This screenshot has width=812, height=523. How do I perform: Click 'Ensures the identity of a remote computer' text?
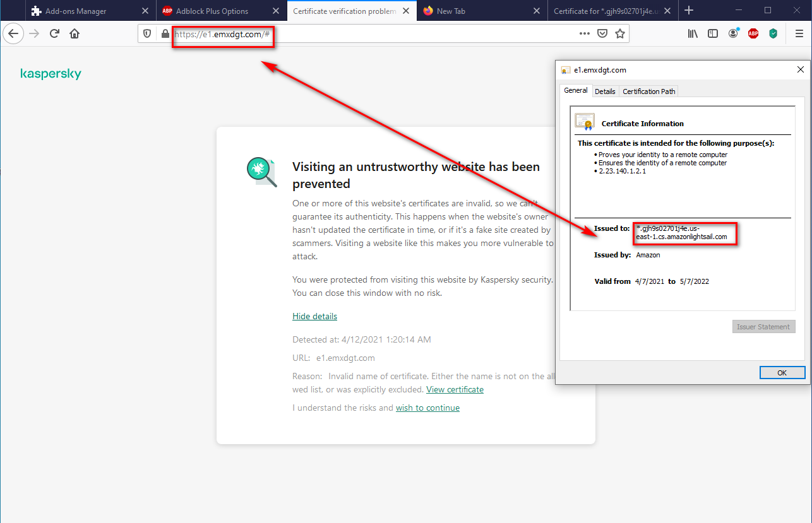(663, 163)
